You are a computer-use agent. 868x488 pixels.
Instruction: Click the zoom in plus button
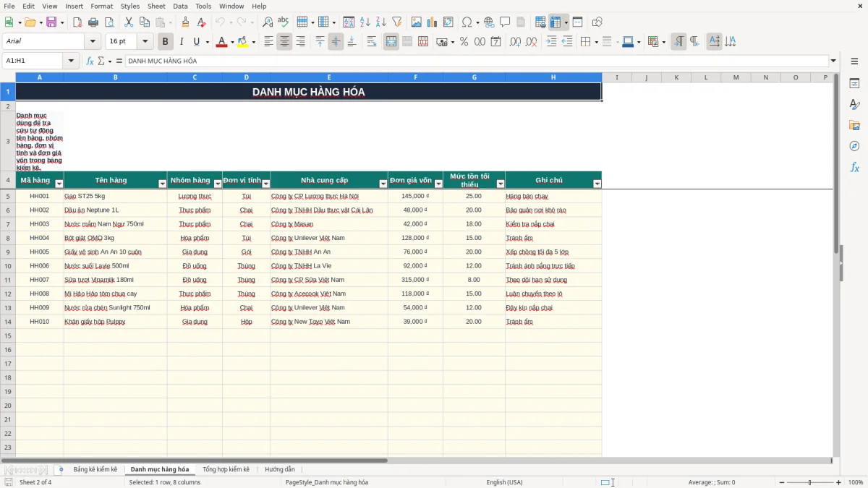[x=839, y=482]
